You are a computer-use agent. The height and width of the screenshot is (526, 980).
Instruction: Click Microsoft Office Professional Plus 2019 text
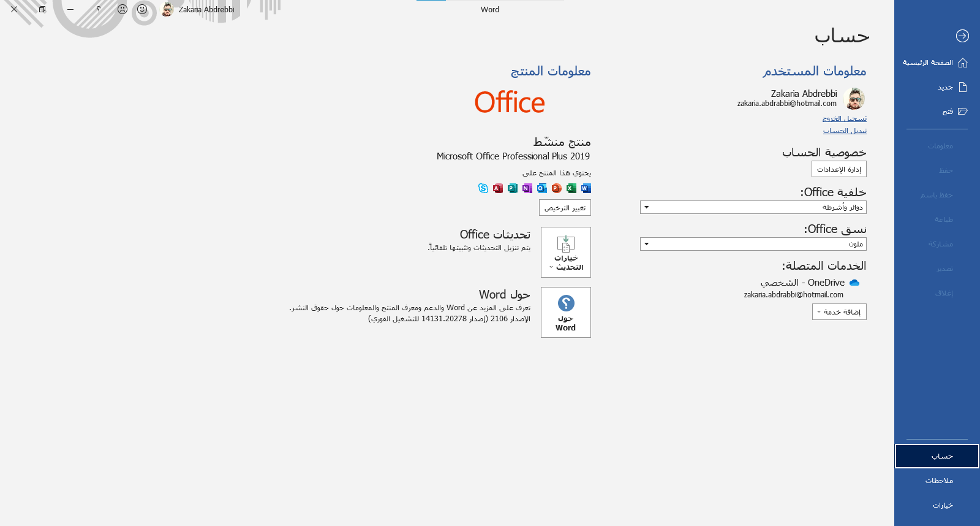point(513,156)
